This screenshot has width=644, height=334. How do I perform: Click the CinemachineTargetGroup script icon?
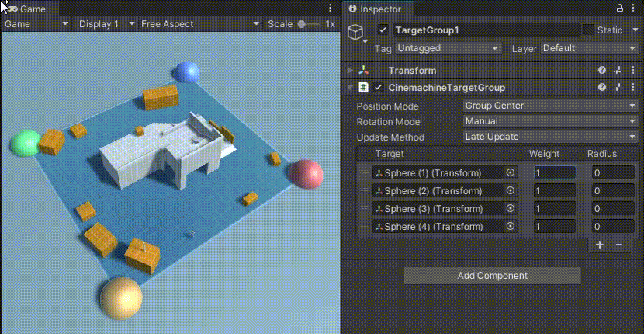(x=363, y=88)
